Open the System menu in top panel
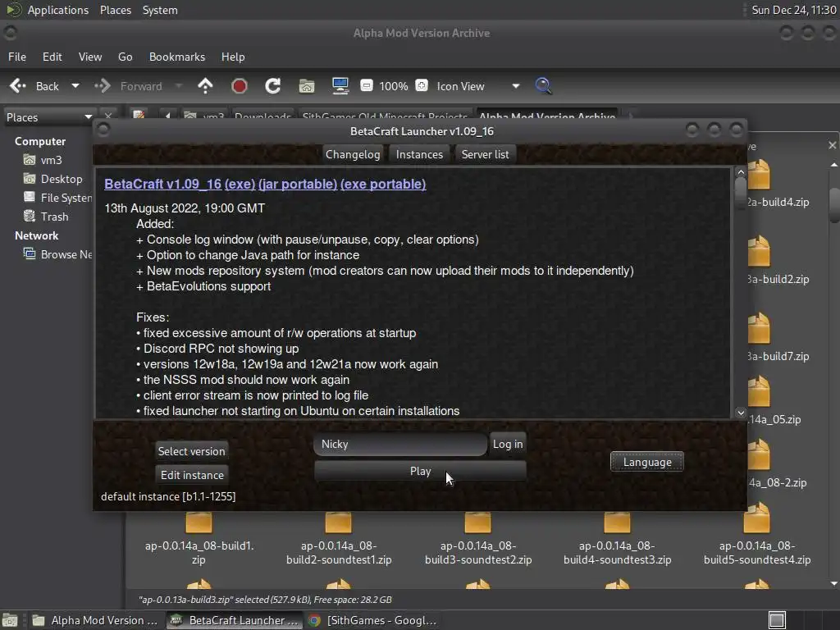 (160, 10)
